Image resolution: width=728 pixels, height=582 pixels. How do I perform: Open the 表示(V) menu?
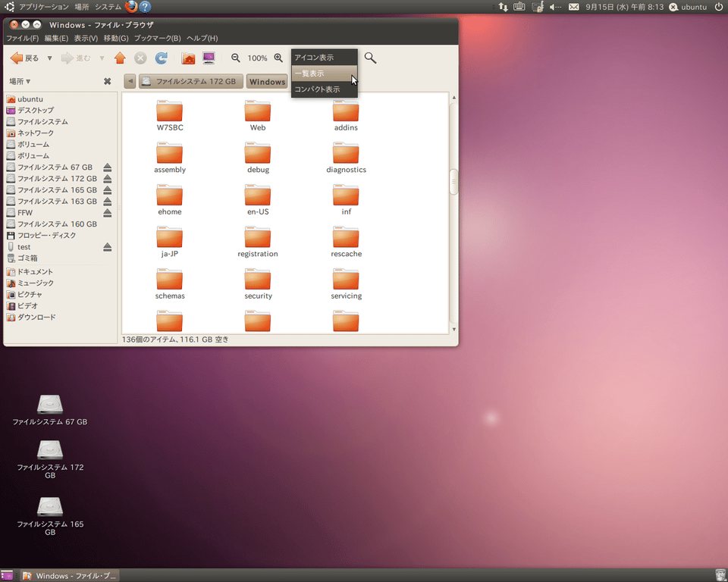click(86, 38)
